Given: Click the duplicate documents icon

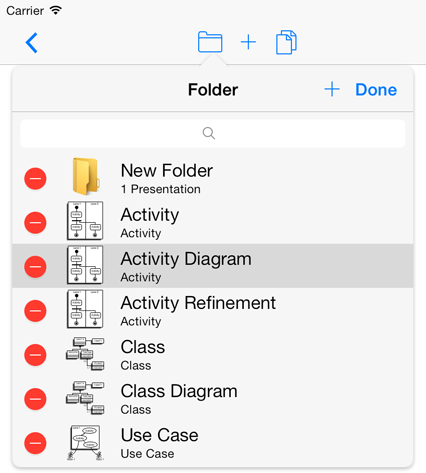Looking at the screenshot, I should click(286, 42).
